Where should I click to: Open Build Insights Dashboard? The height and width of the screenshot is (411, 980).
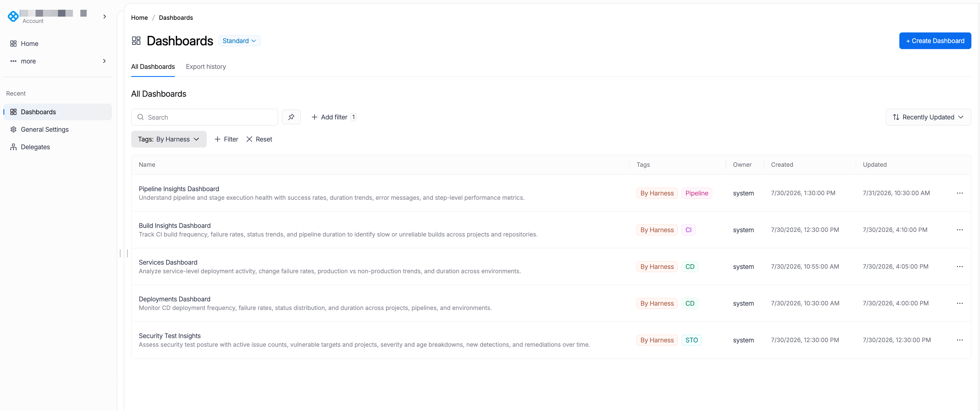[175, 226]
